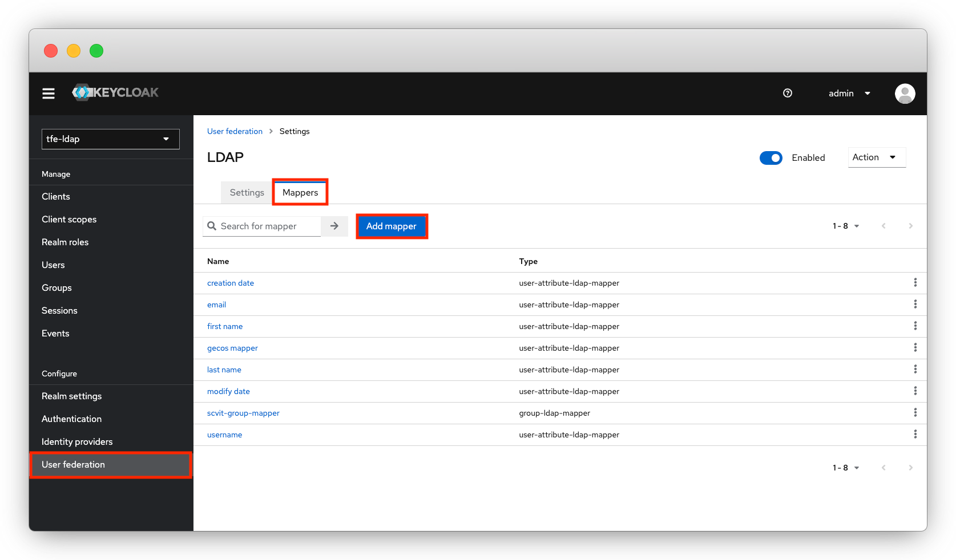Open the Action dropdown
Viewport: 956px width, 560px height.
877,157
